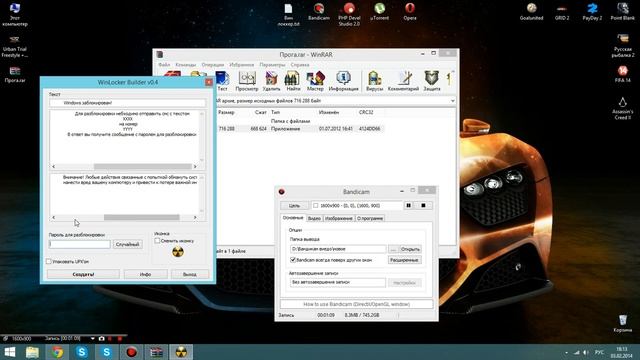The width and height of the screenshot is (640, 360).
Task: Click the camera screenshot icon in recording overlay
Action: 102,338
